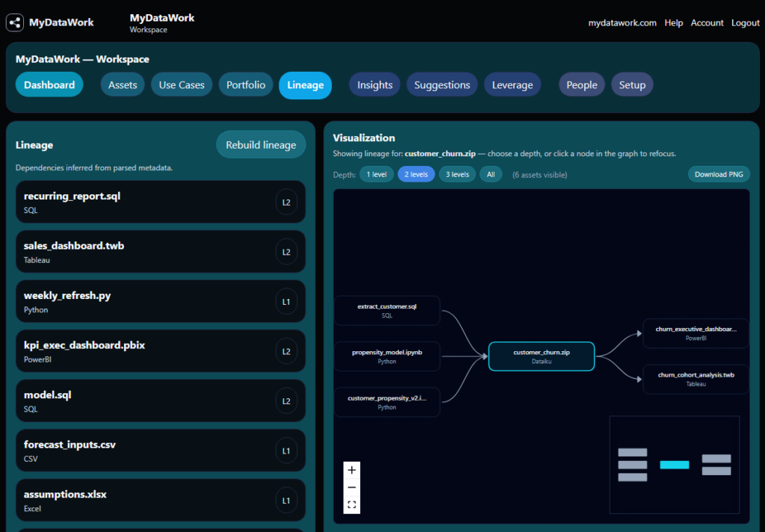Click the Rebuild lineage button
Viewport: 765px width, 532px height.
(261, 145)
